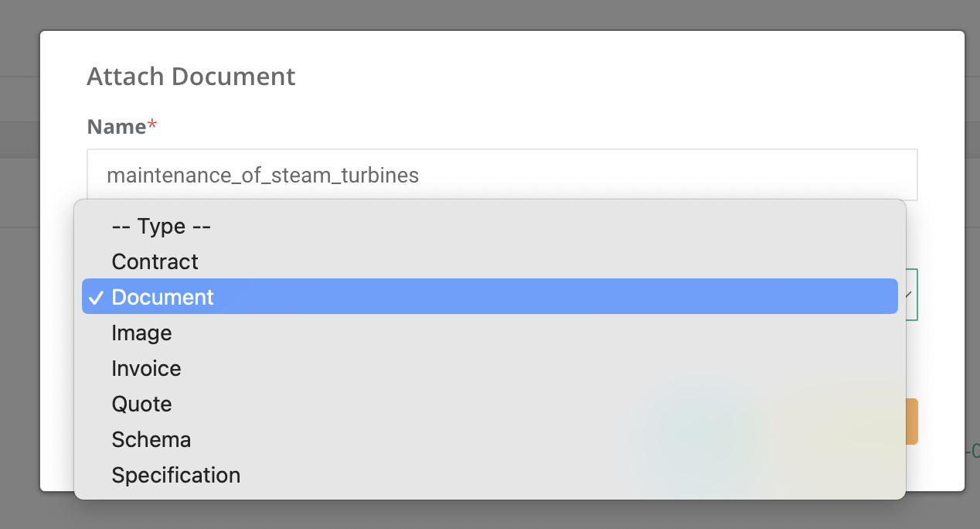Click the green text right of the modal
This screenshot has height=529, width=980.
click(974, 450)
